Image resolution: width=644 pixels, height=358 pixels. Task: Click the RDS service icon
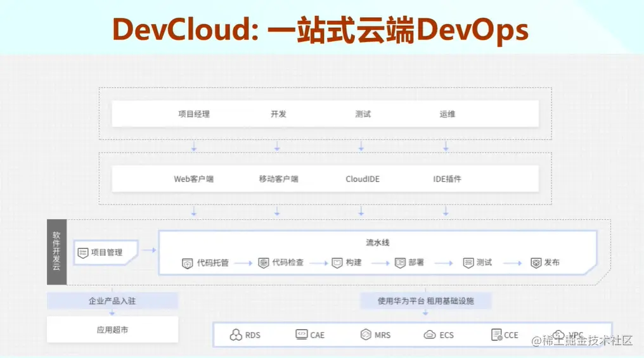click(x=236, y=335)
